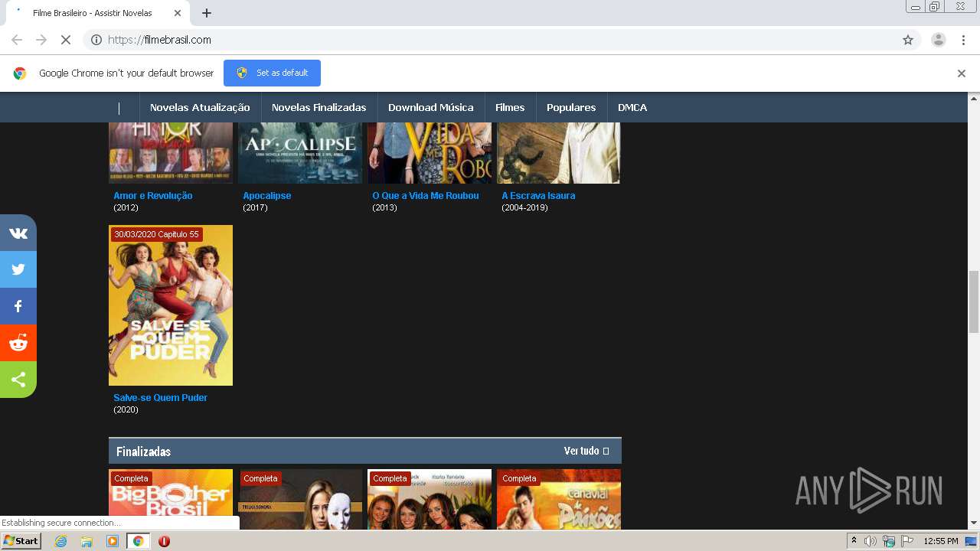Screen dimensions: 980x551
Task: Open the Apocalipse poster image
Action: coord(300,153)
